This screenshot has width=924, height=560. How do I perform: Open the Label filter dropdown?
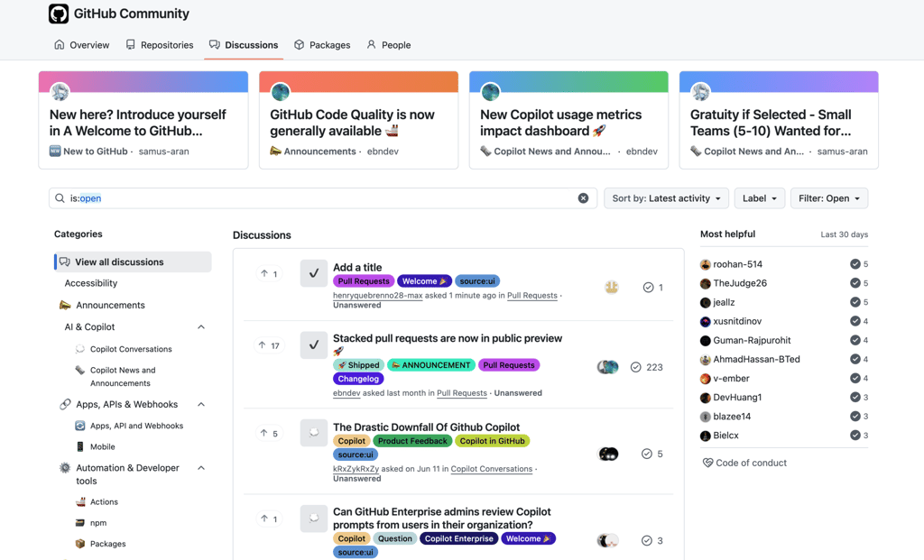click(759, 198)
